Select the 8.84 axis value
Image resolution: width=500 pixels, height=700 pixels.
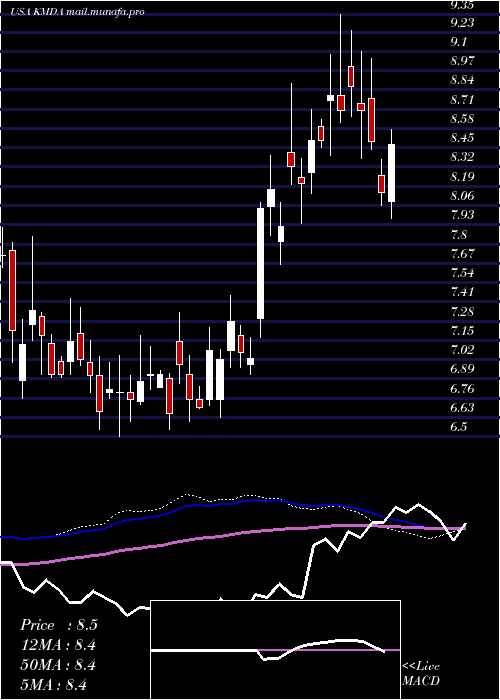pos(462,80)
